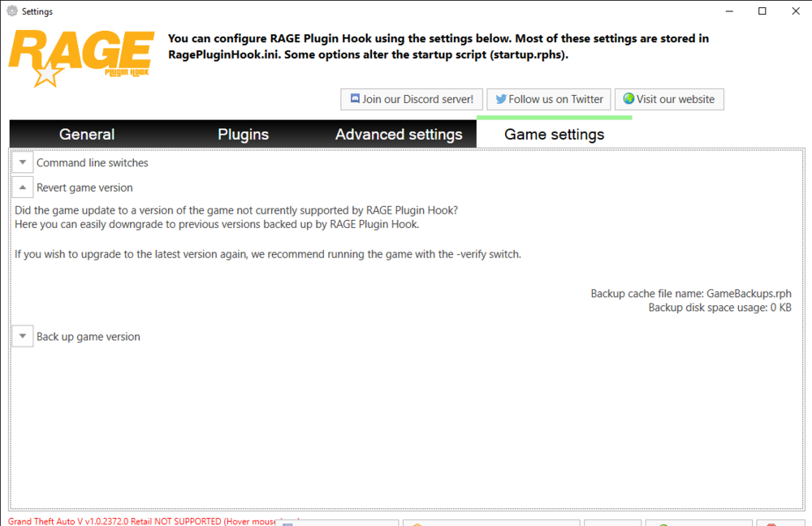Maximize the Settings window
Image resolution: width=812 pixels, height=526 pixels.
click(762, 11)
